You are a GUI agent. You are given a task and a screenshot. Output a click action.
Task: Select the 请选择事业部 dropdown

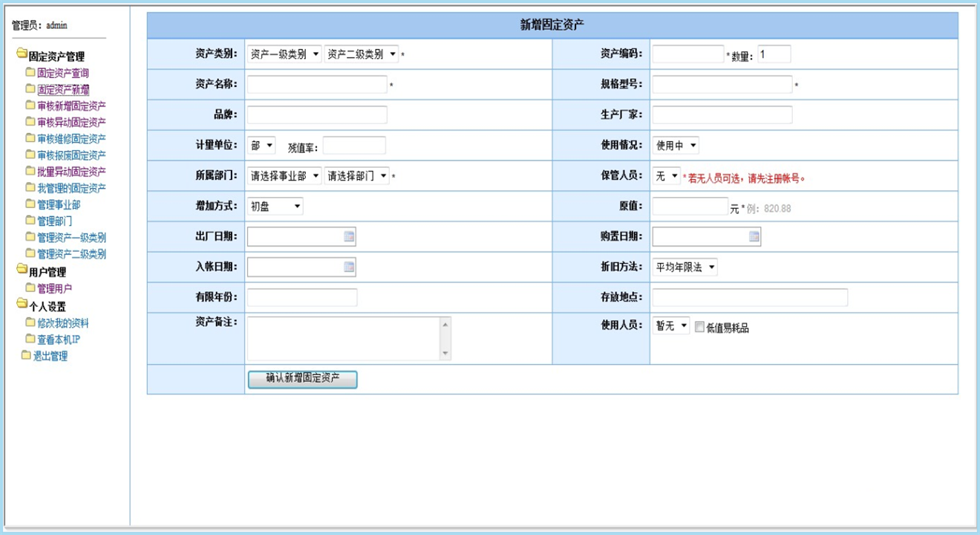tap(284, 176)
